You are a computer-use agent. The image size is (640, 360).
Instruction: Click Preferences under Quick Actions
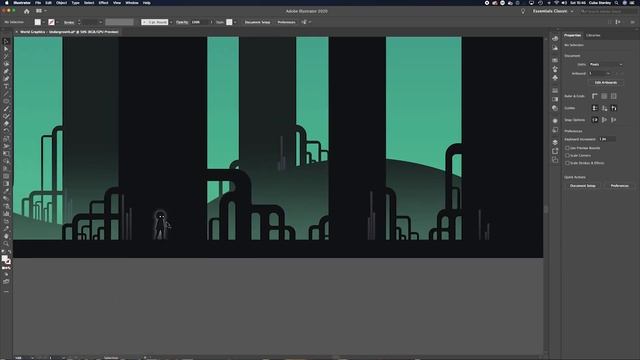coord(619,186)
